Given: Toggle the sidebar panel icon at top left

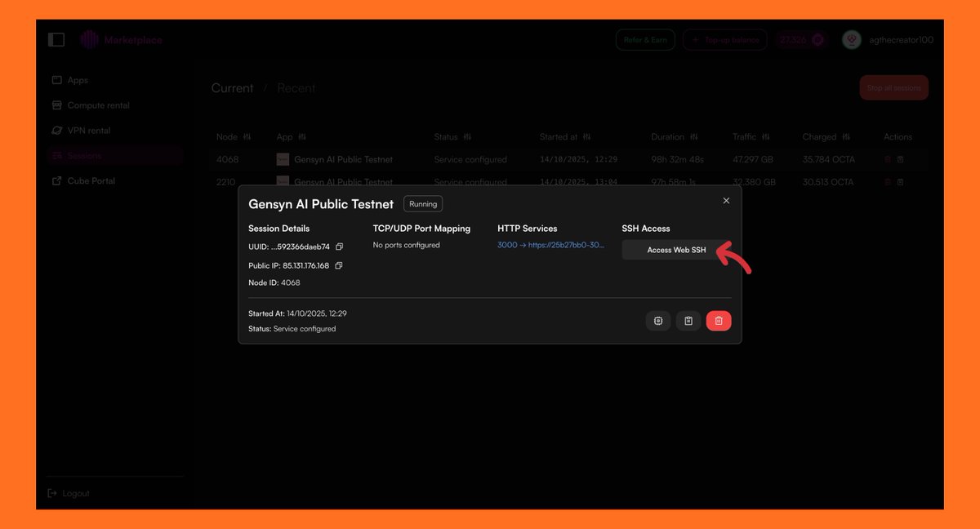Looking at the screenshot, I should click(56, 39).
